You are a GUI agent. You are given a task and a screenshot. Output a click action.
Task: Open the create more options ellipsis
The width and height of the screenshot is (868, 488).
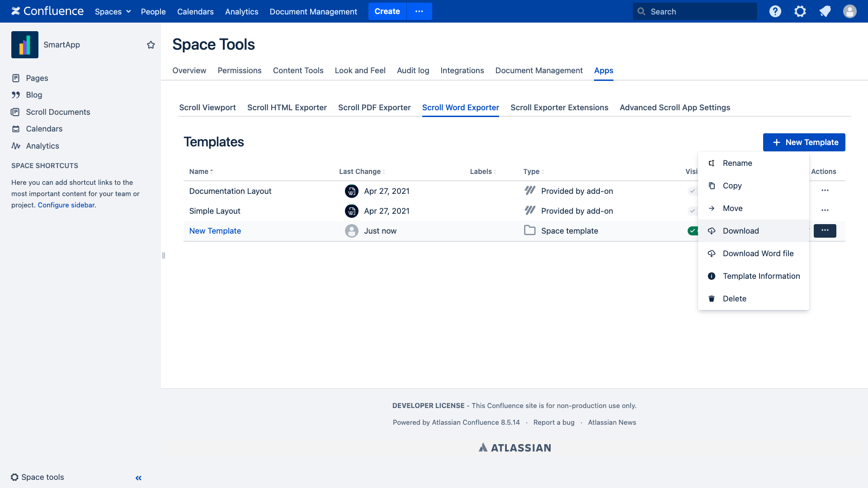419,11
